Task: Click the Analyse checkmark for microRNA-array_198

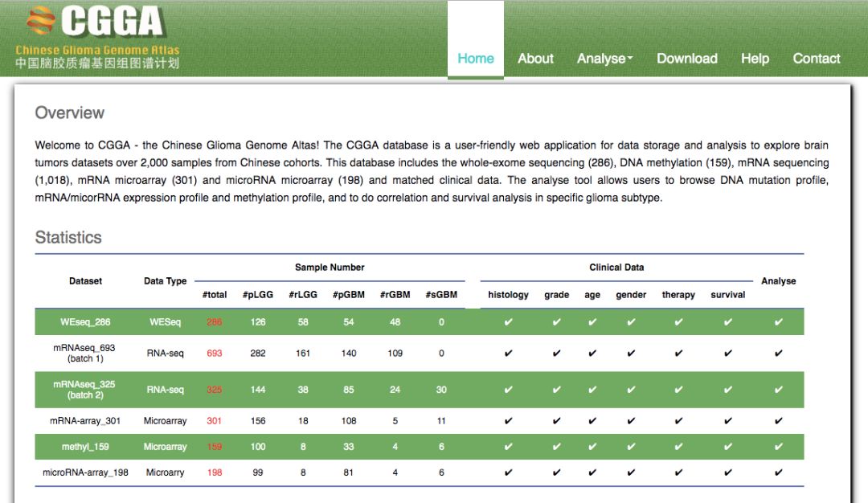Action: (778, 472)
